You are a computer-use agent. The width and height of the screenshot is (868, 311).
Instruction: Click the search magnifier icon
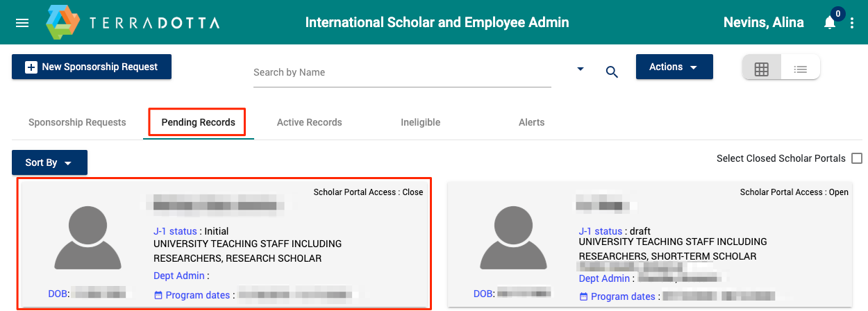pyautogui.click(x=612, y=72)
